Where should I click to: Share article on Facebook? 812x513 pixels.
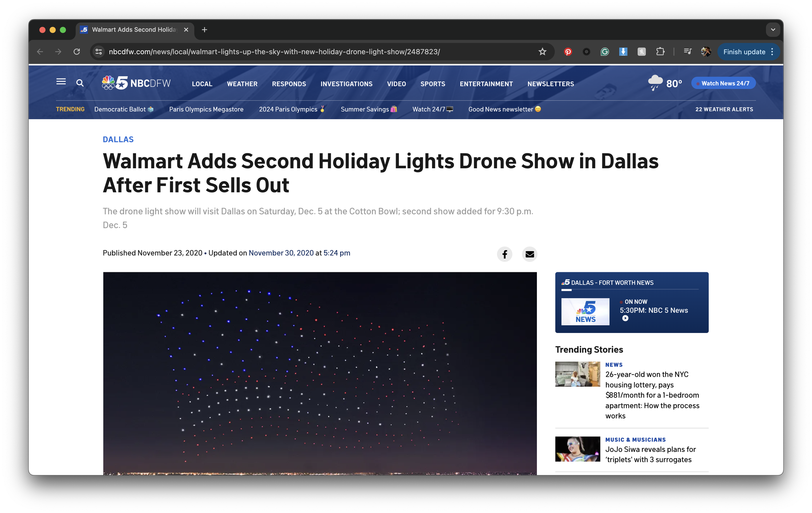(x=504, y=254)
